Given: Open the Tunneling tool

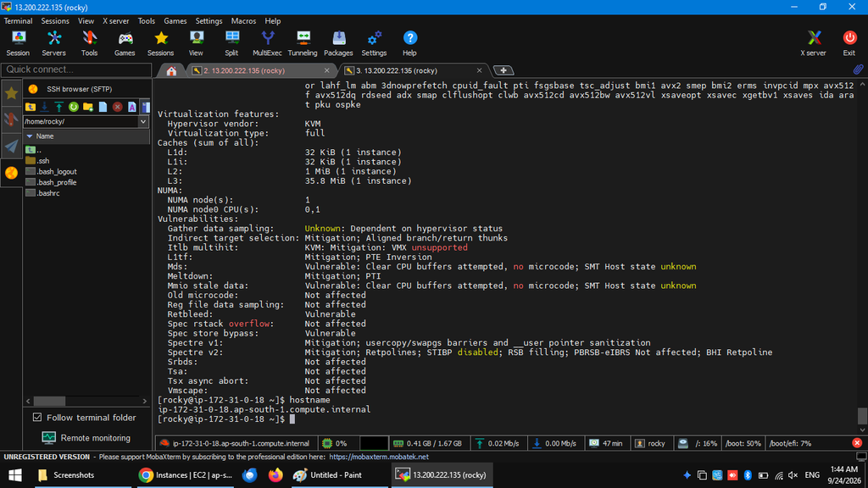Looking at the screenshot, I should (x=303, y=43).
